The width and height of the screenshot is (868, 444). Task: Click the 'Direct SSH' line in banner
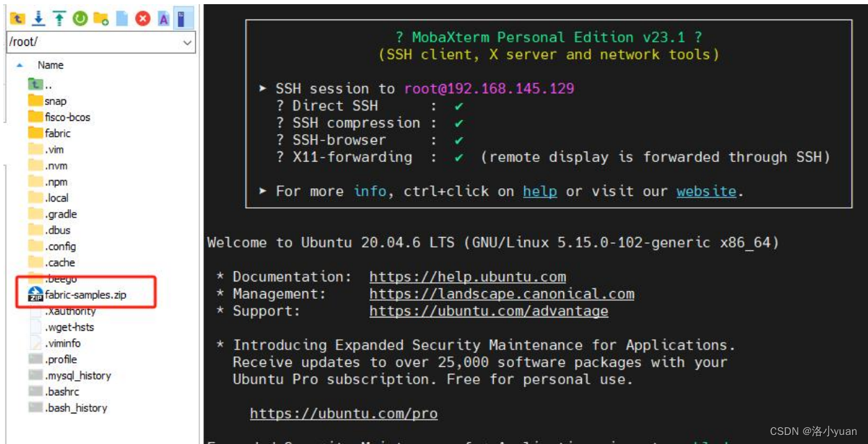coord(369,106)
